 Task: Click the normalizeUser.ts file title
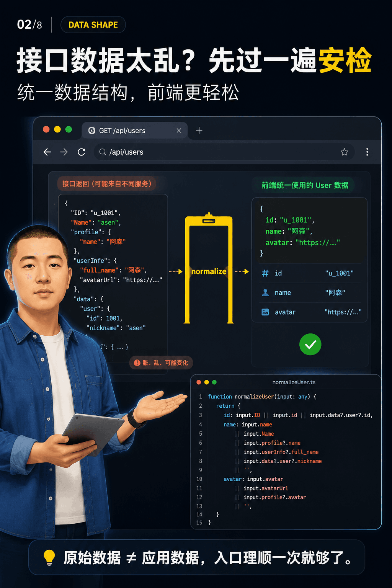coord(294,382)
